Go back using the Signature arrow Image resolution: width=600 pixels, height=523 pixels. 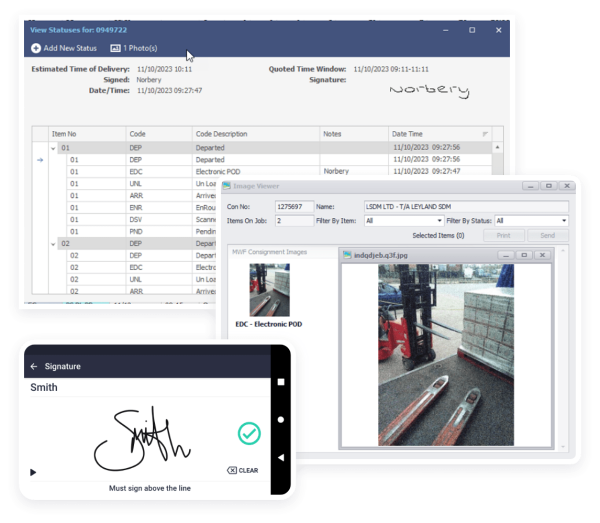34,366
